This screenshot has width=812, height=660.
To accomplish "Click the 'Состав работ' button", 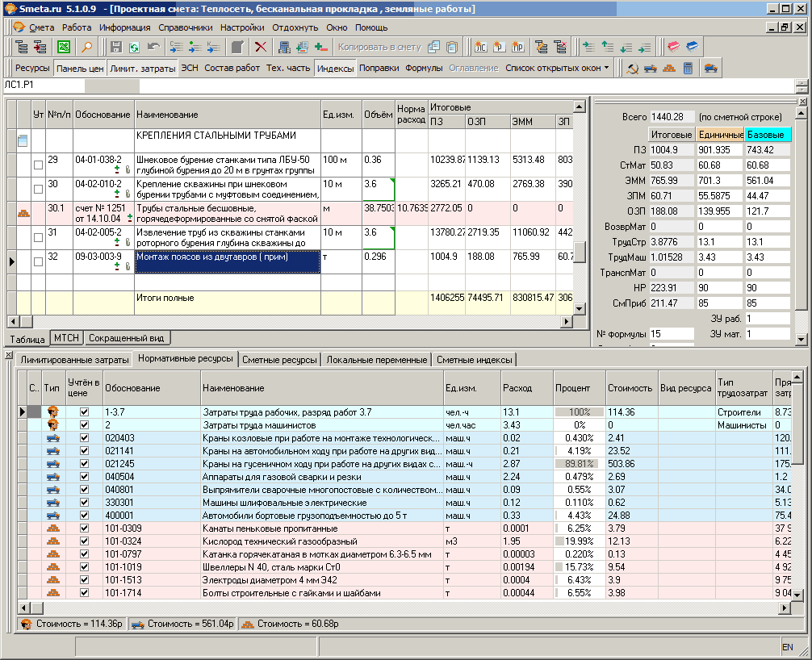I will (232, 69).
